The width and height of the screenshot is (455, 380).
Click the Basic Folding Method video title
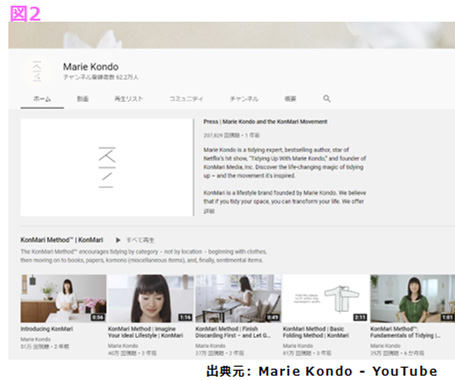[316, 332]
